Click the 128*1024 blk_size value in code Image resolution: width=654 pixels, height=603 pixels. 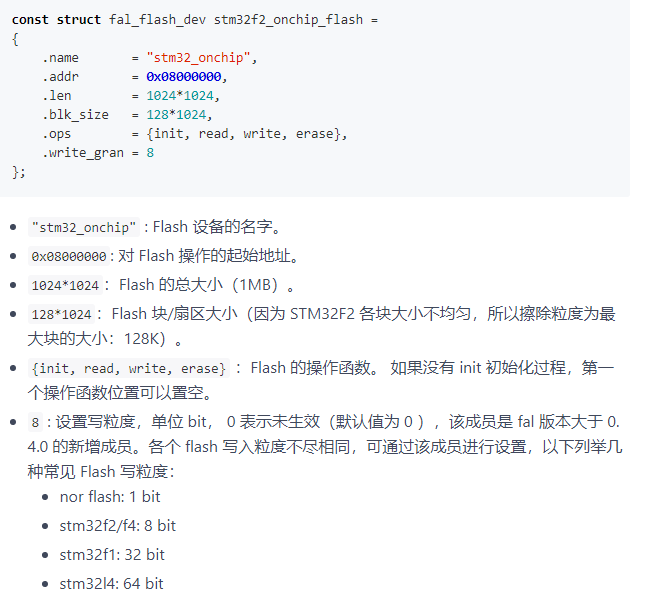pyautogui.click(x=176, y=115)
